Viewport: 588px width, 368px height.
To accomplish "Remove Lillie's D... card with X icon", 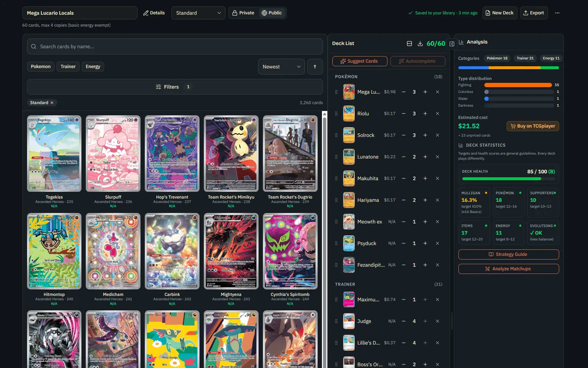I will 437,343.
